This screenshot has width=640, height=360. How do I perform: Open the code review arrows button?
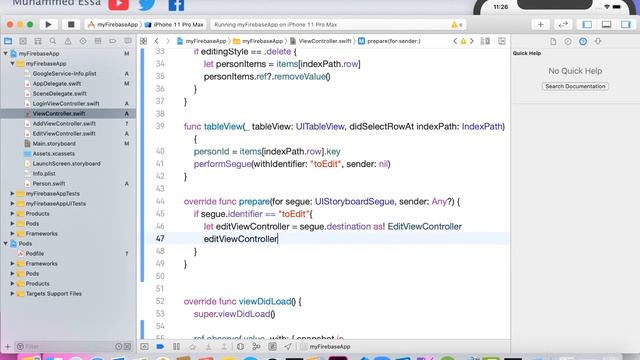563,24
